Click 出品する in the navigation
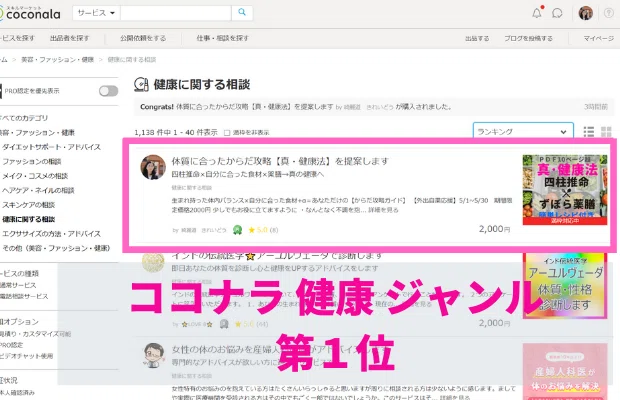Viewport: 620px width, 400px height. pyautogui.click(x=477, y=38)
